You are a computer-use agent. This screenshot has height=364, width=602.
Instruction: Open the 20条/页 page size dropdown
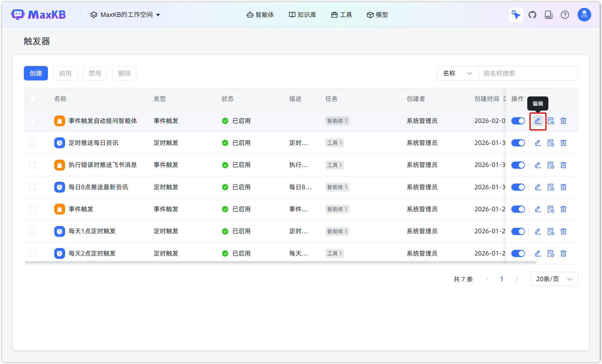(554, 279)
